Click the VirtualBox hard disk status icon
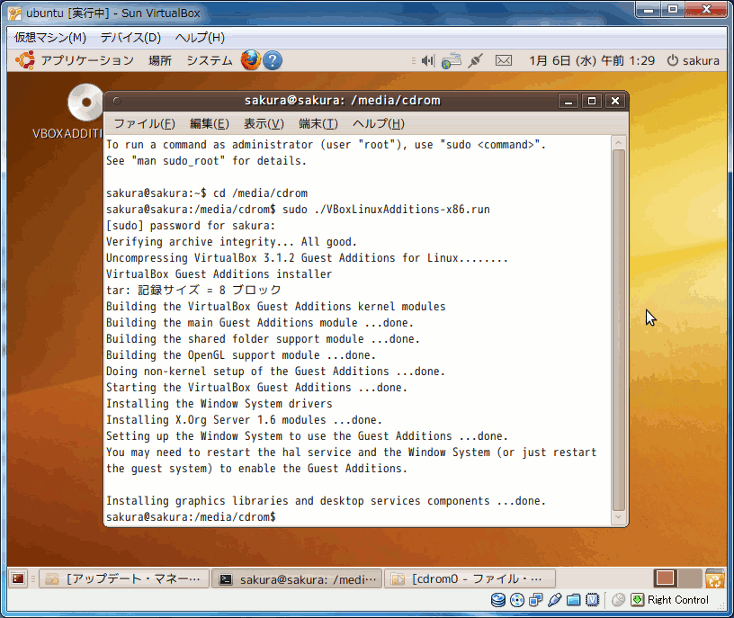The image size is (734, 618). tap(497, 600)
